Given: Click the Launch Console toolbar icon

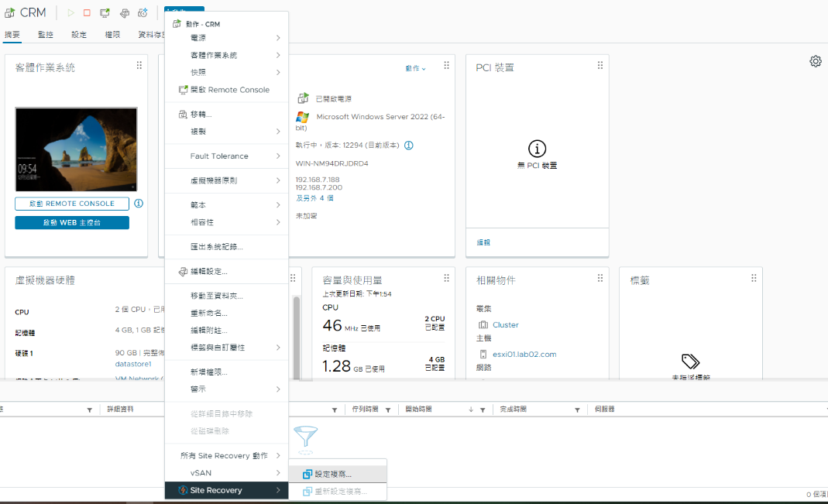Looking at the screenshot, I should (x=105, y=12).
